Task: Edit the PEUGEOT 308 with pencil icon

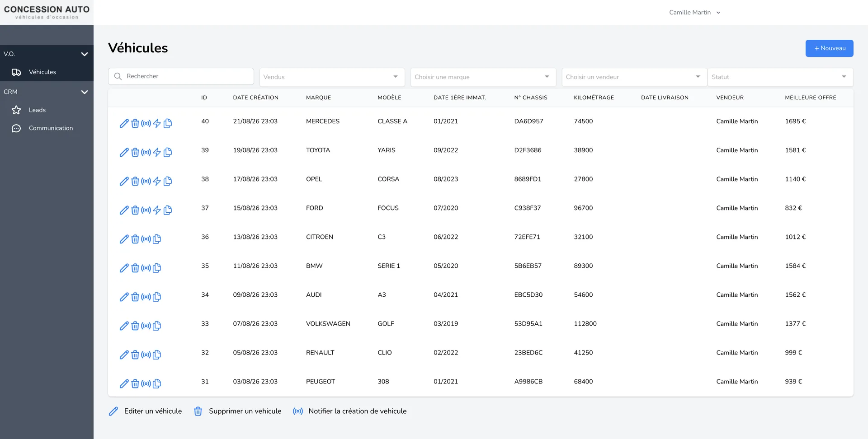Action: coord(124,383)
